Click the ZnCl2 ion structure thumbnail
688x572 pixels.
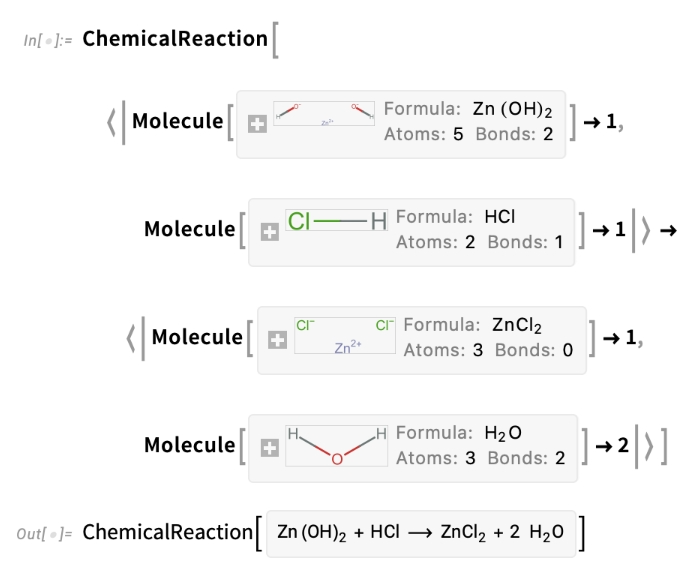coord(345,336)
